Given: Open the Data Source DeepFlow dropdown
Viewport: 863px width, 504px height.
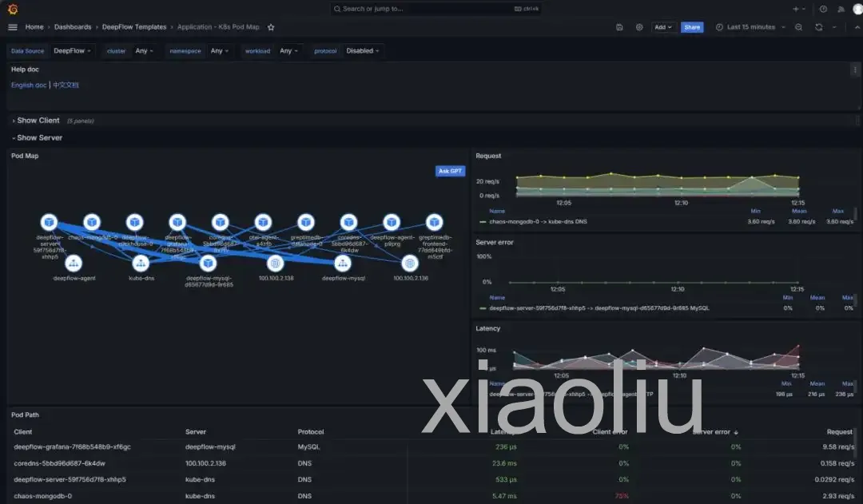Looking at the screenshot, I should (72, 50).
